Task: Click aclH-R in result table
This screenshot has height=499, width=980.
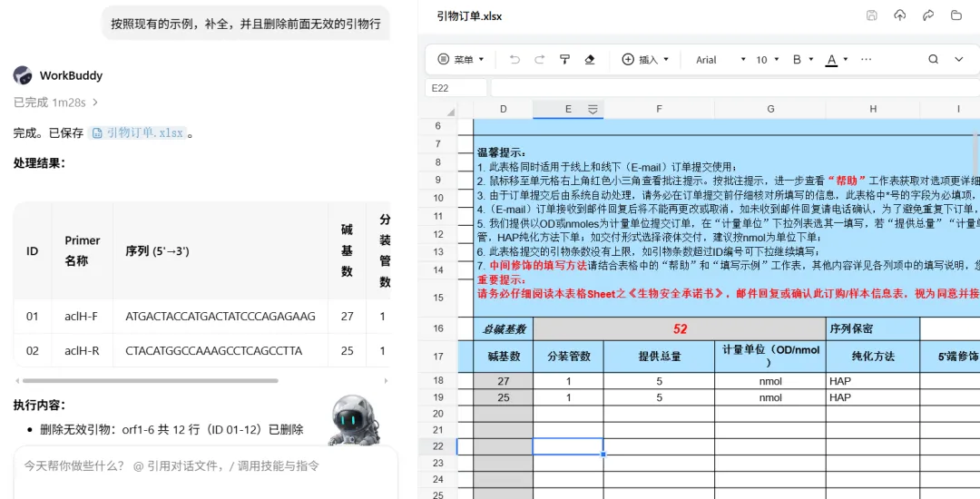Action: click(82, 351)
